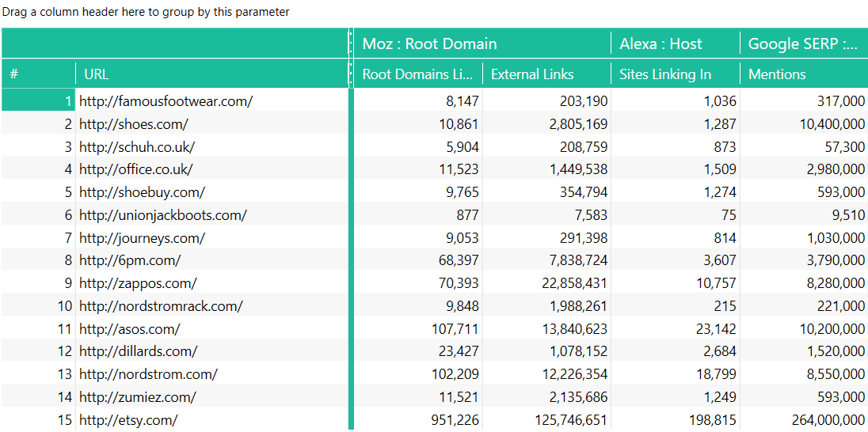868x432 pixels.
Task: Select the famousfootwear.com URL row
Action: 212,100
